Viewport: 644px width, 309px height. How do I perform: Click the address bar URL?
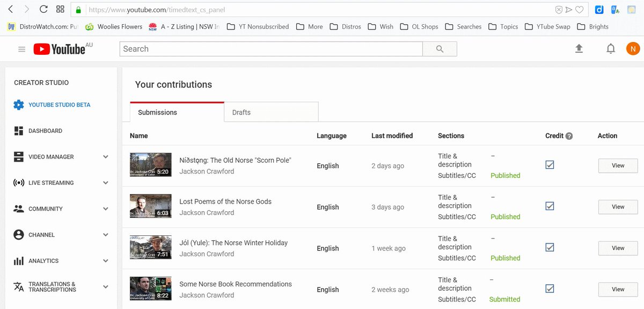tap(157, 10)
